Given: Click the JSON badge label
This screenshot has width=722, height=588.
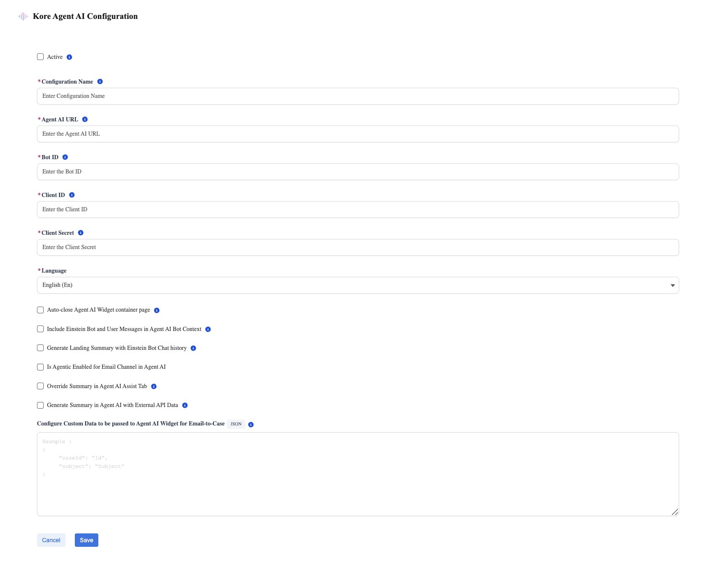Looking at the screenshot, I should pos(236,424).
